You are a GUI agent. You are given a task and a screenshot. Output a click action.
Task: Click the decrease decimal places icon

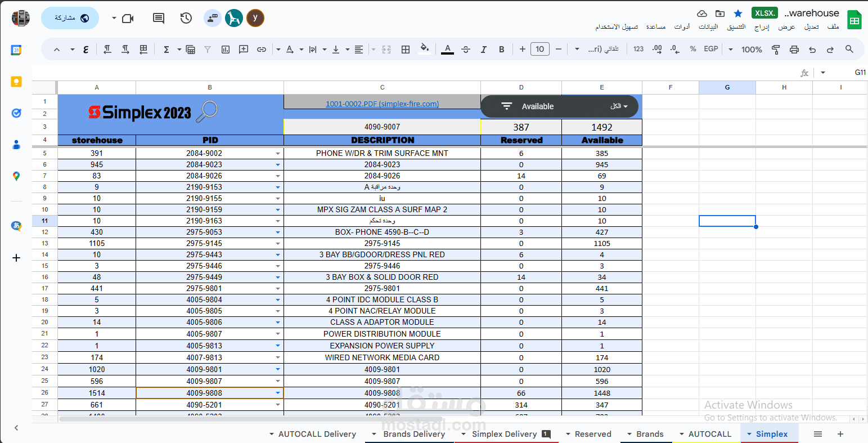click(675, 49)
